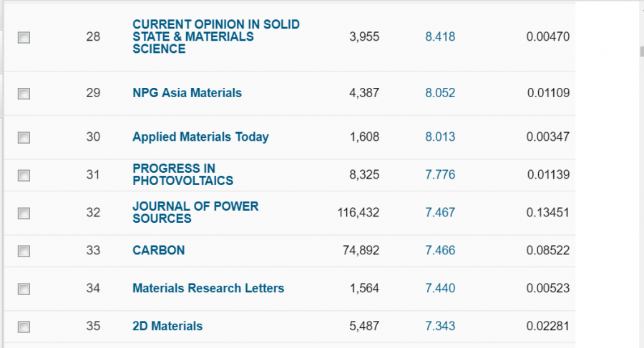Click impact factor 8.418 link
The width and height of the screenshot is (644, 348).
440,36
